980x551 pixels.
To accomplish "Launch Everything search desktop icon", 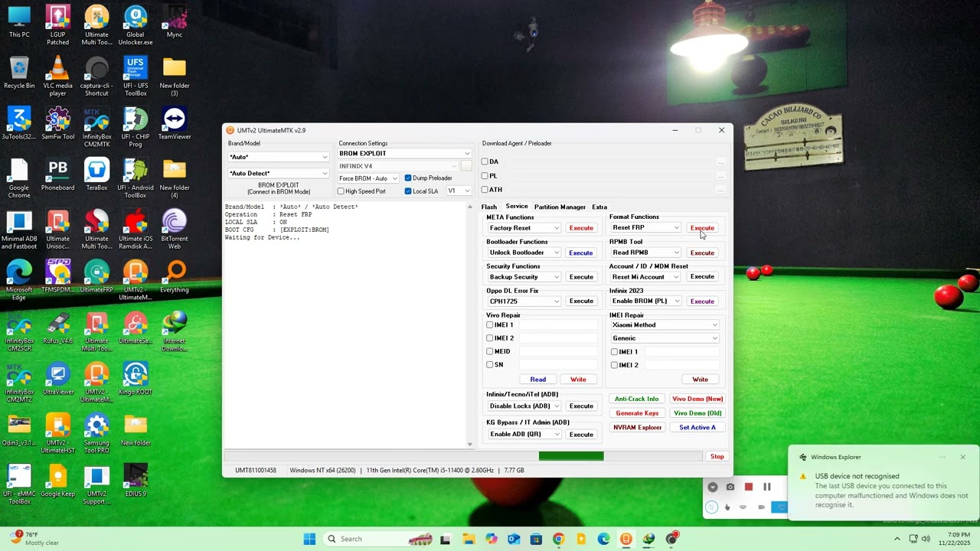I will tap(175, 276).
